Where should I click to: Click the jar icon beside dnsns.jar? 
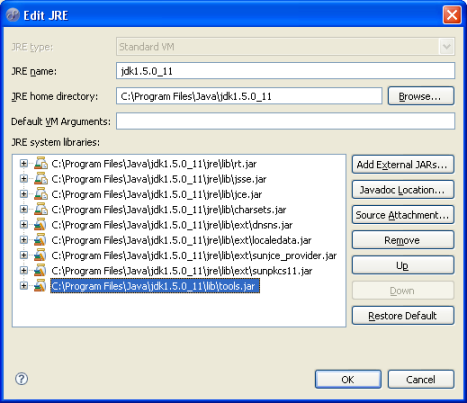40,225
